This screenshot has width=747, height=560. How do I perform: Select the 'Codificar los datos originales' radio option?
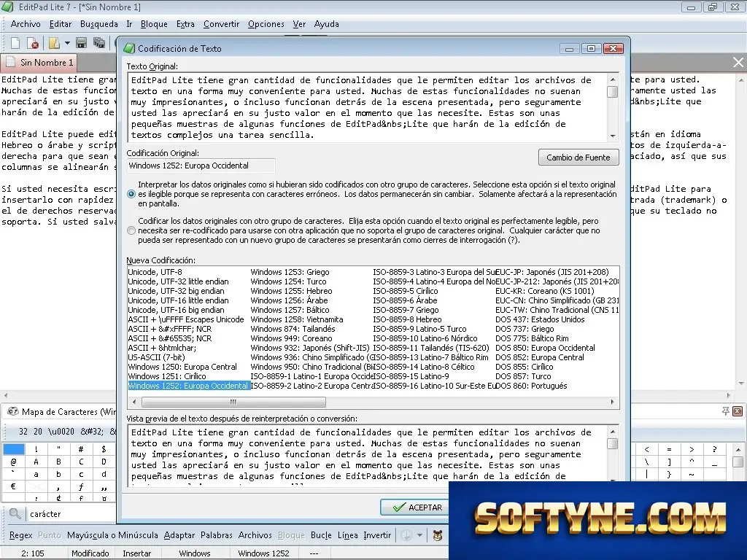point(131,230)
